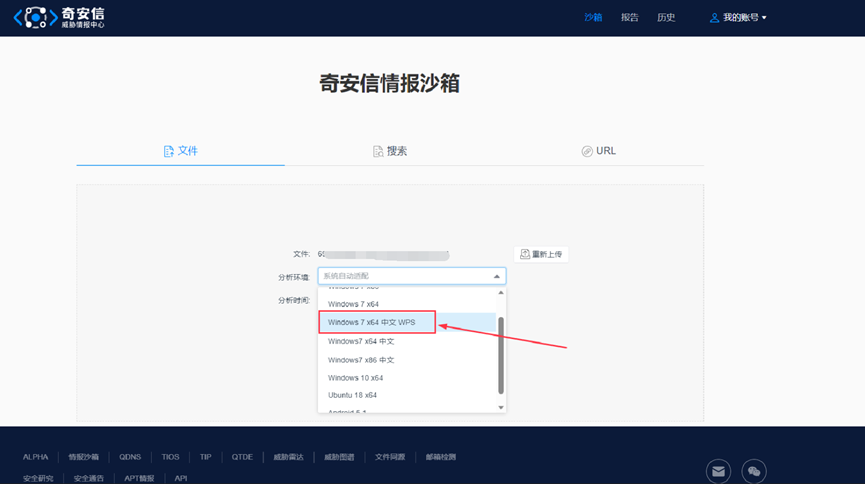The image size is (865, 484).
Task: Open the 文件同源 footer link
Action: (390, 457)
